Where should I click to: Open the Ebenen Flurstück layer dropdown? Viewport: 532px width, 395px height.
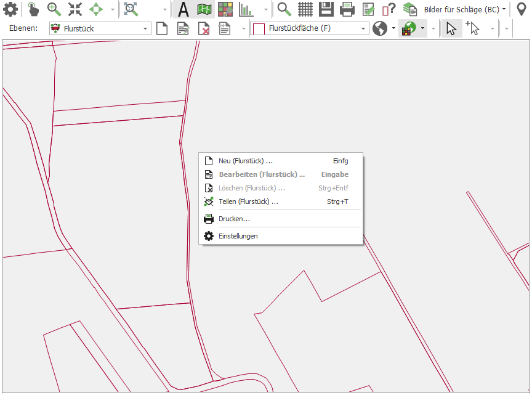[x=145, y=28]
